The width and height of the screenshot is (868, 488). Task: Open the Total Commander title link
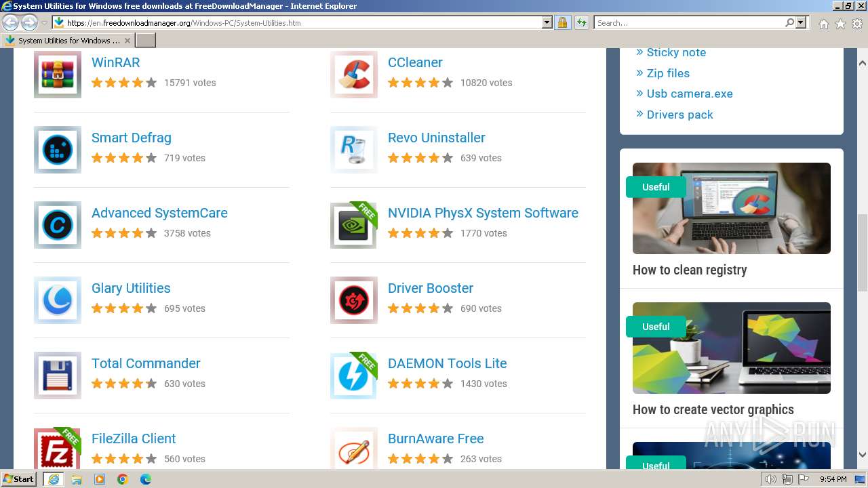(146, 363)
